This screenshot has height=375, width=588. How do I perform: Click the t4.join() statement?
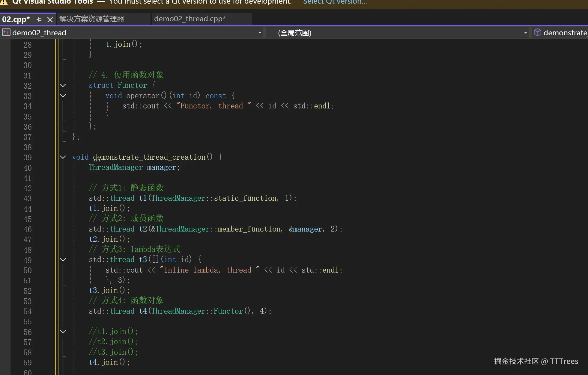pyautogui.click(x=109, y=362)
